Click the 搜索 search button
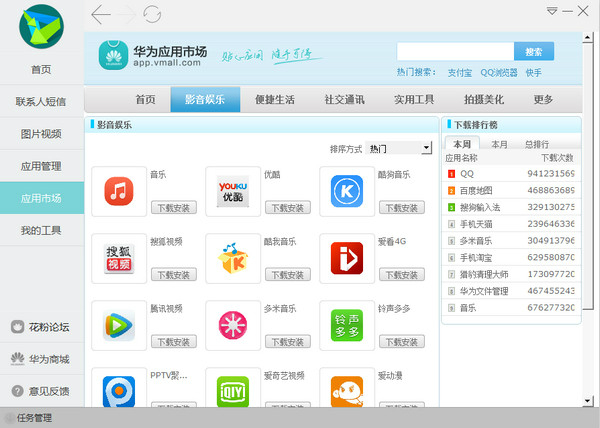Image resolution: width=600 pixels, height=428 pixels. 534,51
